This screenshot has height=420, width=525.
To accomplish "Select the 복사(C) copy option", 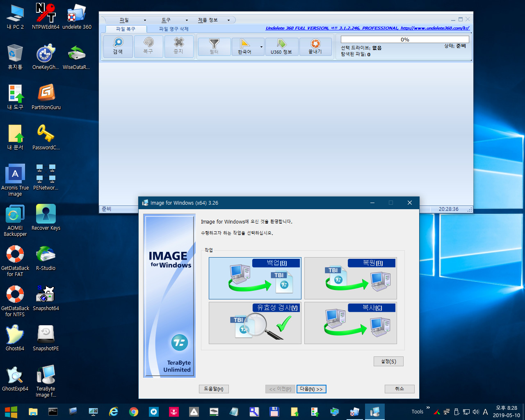I will (x=351, y=323).
